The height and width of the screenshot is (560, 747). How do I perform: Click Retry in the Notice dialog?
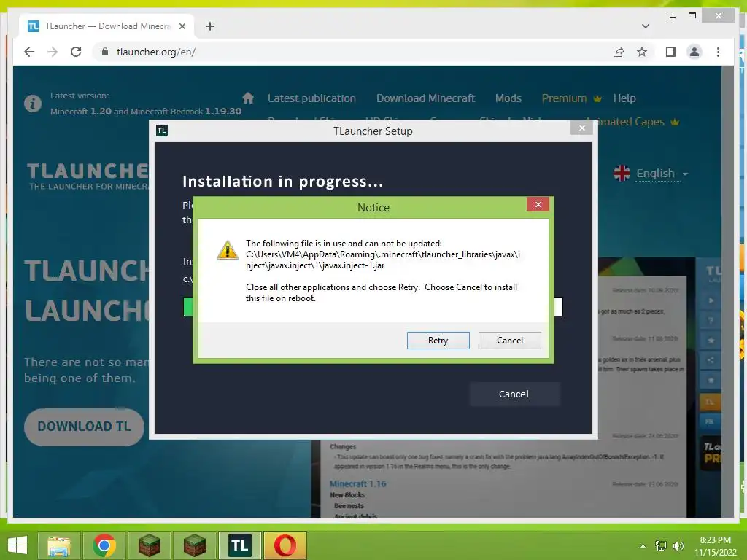(x=438, y=341)
